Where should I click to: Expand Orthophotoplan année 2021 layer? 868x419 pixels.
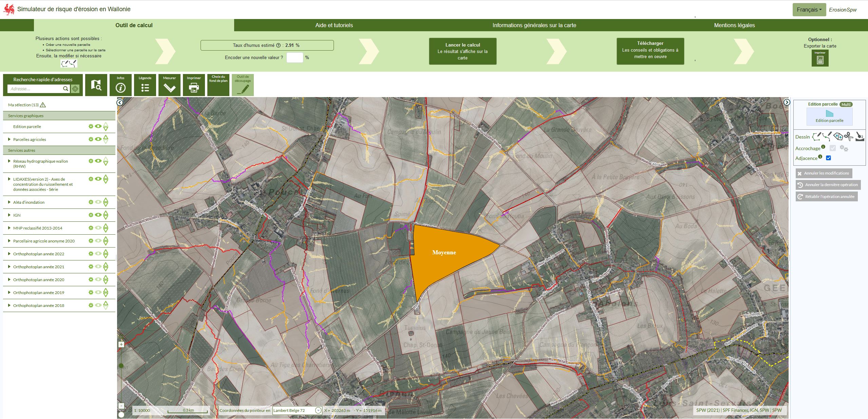click(9, 267)
